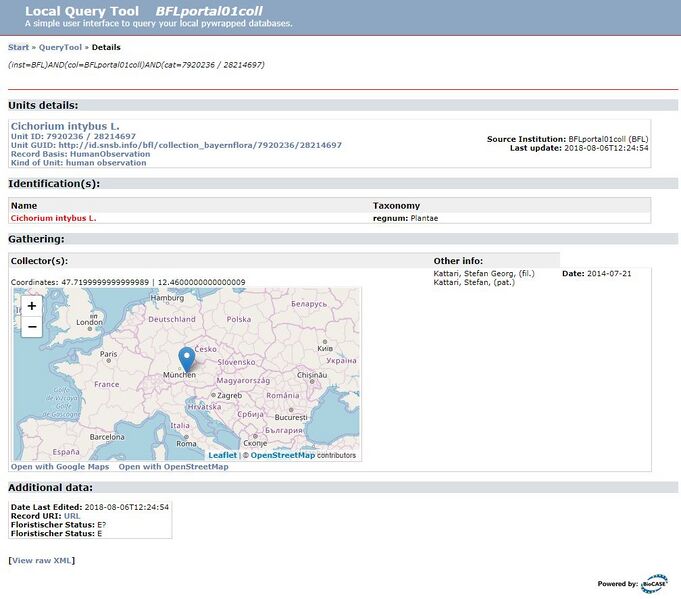View raw XML
Screen dimensions: 681x599
click(x=42, y=560)
